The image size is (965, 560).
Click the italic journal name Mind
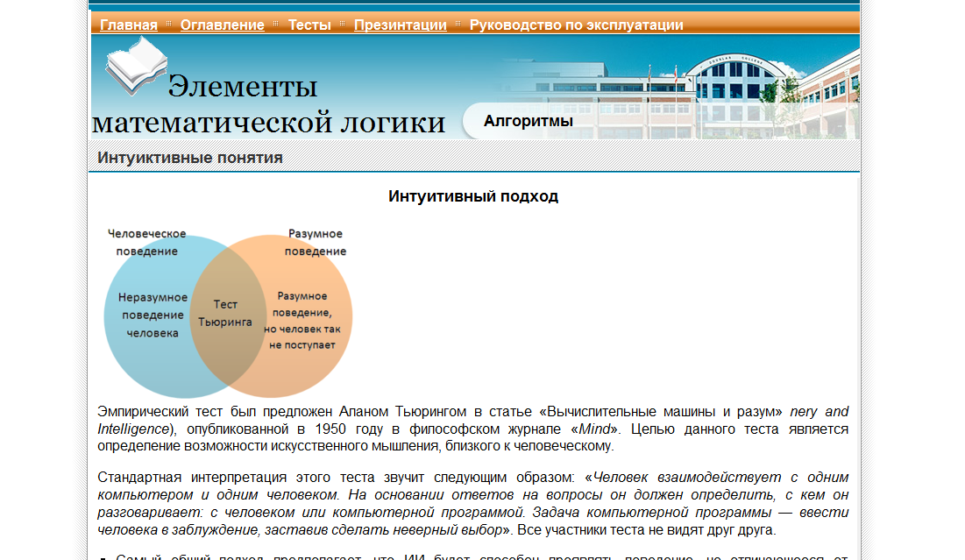[x=594, y=429]
